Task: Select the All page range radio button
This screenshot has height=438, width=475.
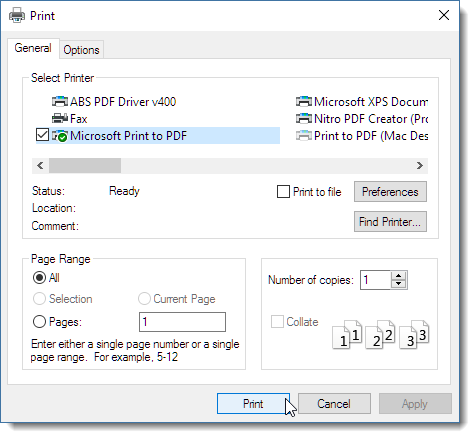Action: point(39,278)
